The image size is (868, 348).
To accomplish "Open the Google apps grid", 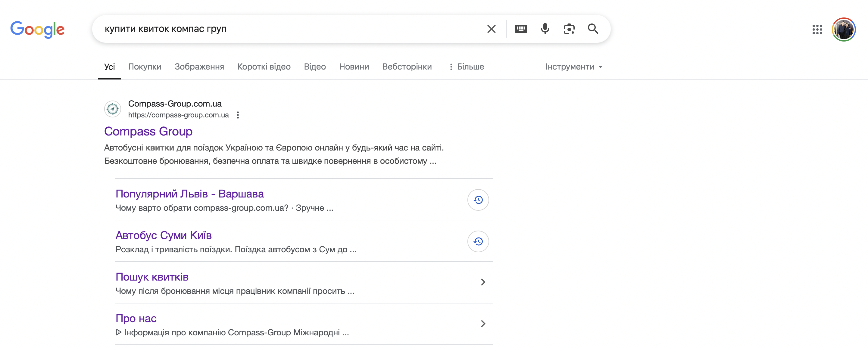I will pos(817,29).
